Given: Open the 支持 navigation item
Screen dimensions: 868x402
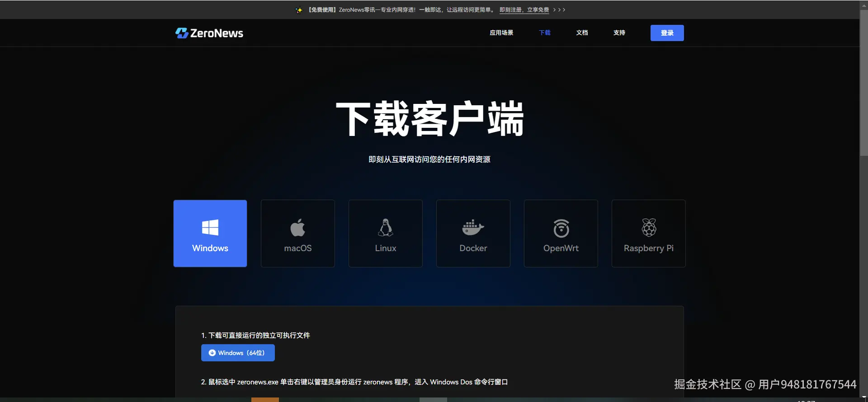Looking at the screenshot, I should 619,33.
